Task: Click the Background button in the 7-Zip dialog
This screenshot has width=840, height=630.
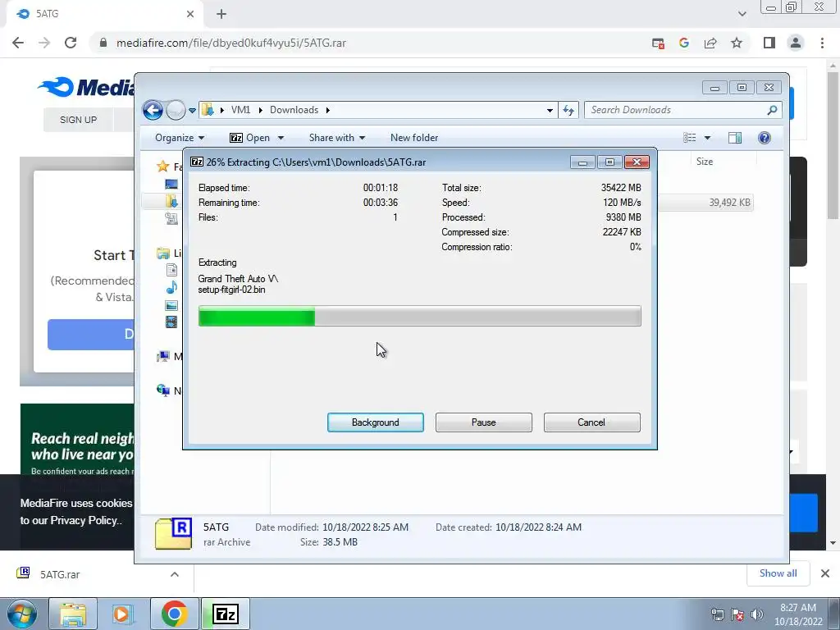Action: click(x=375, y=422)
